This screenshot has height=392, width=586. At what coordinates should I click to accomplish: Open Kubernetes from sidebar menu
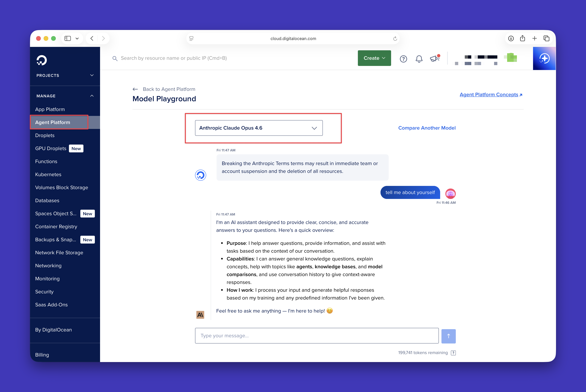point(48,175)
